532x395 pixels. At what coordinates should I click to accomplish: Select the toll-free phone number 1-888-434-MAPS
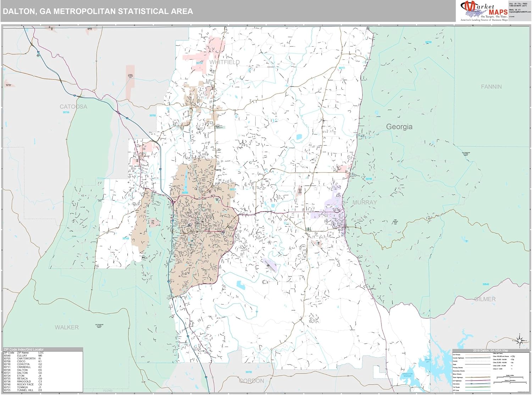coord(518,6)
